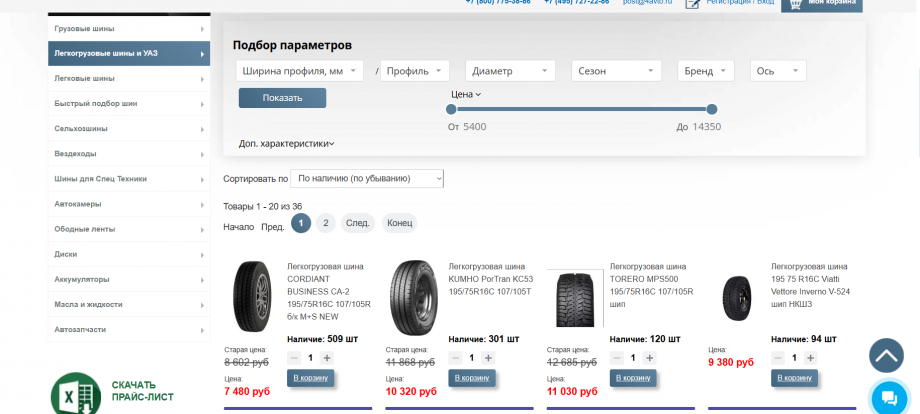Open Сельхозшины category
920x414 pixels.
point(129,128)
